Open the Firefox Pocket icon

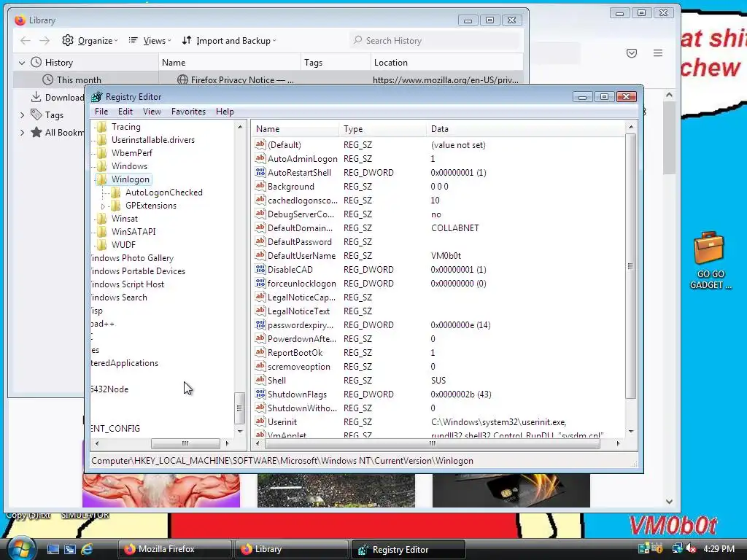632,53
